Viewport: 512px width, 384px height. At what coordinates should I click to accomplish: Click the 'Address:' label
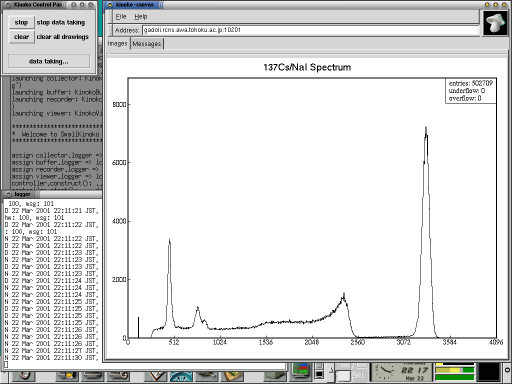(x=127, y=30)
